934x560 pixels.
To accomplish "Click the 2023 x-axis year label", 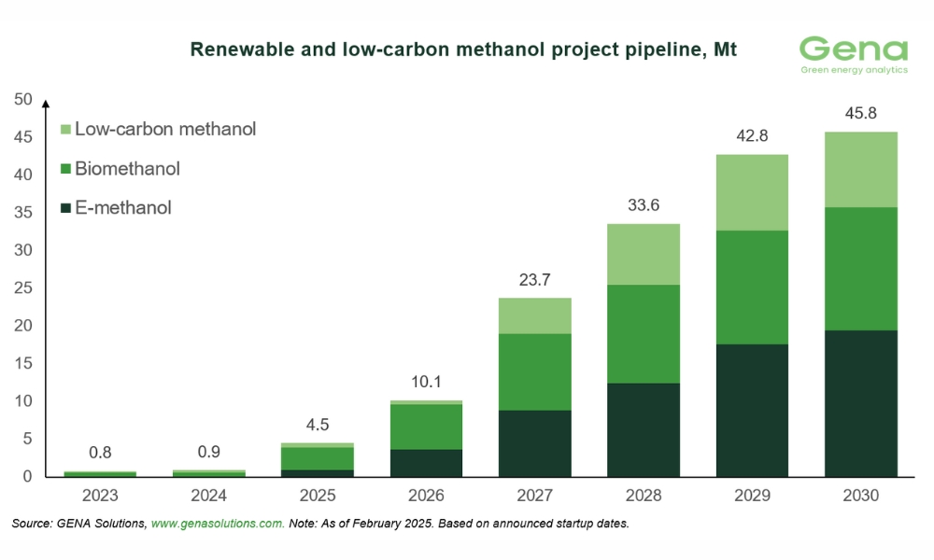I will pos(101,496).
